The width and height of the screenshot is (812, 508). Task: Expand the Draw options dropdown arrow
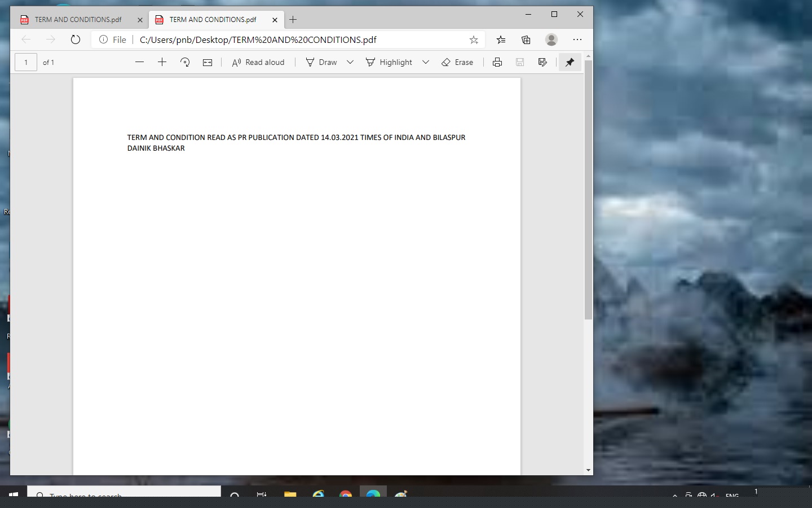[350, 62]
